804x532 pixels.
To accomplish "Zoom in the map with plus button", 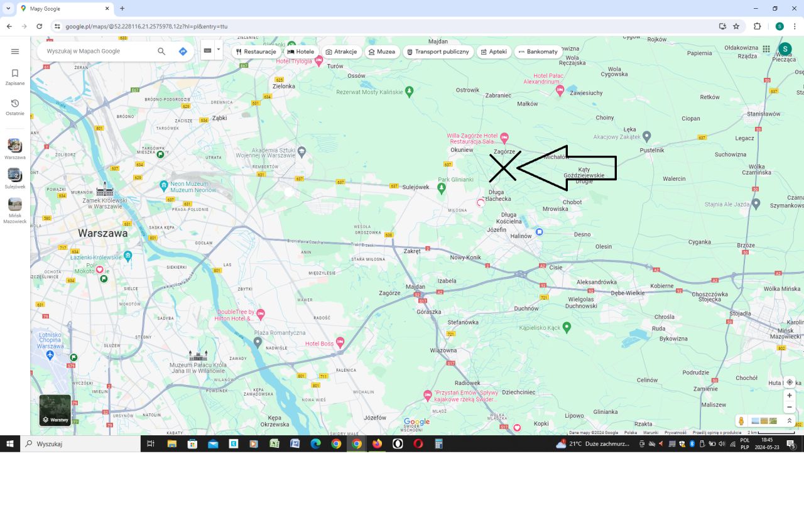I will point(790,396).
